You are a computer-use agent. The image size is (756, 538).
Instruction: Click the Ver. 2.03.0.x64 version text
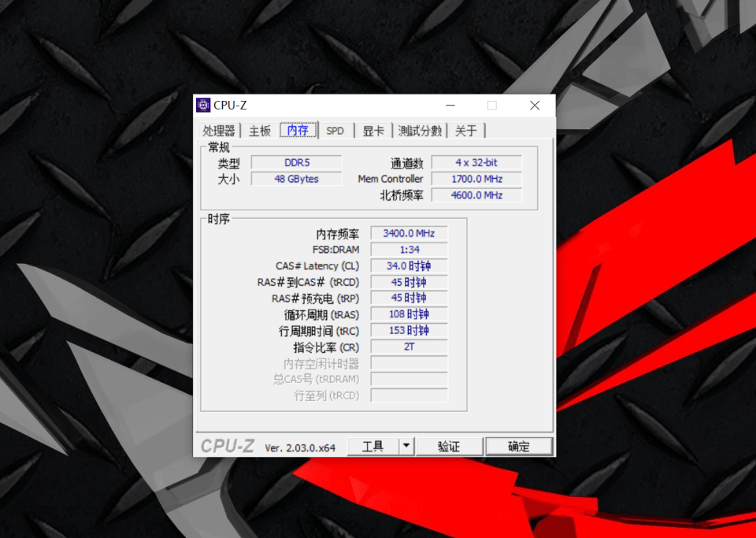tap(300, 448)
